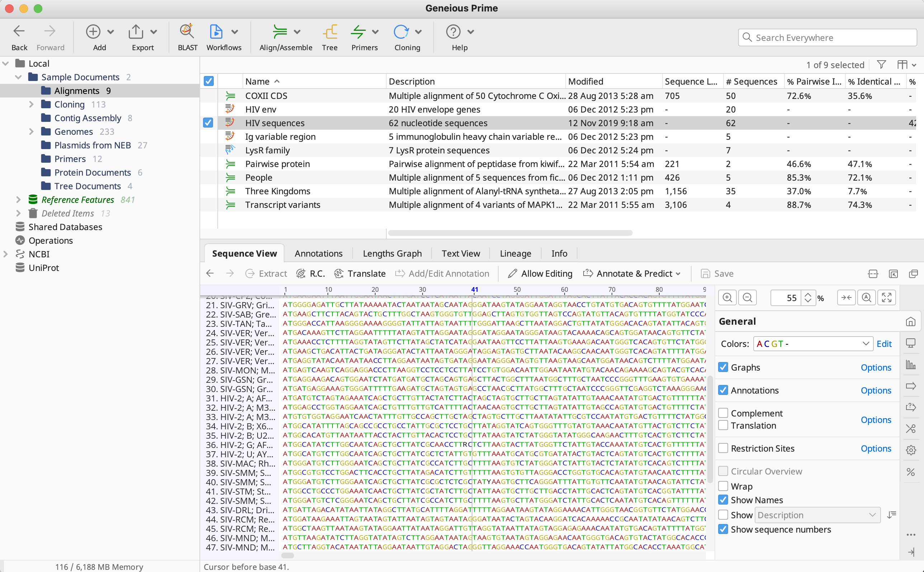The width and height of the screenshot is (924, 572).
Task: Enable the Restriction Sites checkbox
Action: 723,448
